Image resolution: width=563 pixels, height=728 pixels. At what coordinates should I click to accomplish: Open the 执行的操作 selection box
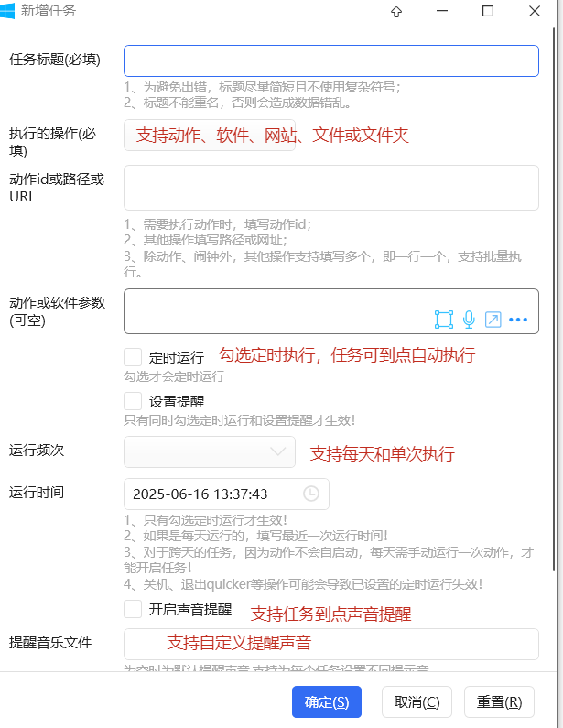pos(210,136)
